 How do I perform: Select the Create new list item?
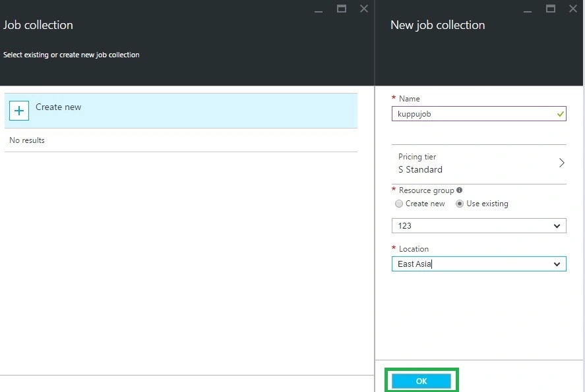point(181,111)
